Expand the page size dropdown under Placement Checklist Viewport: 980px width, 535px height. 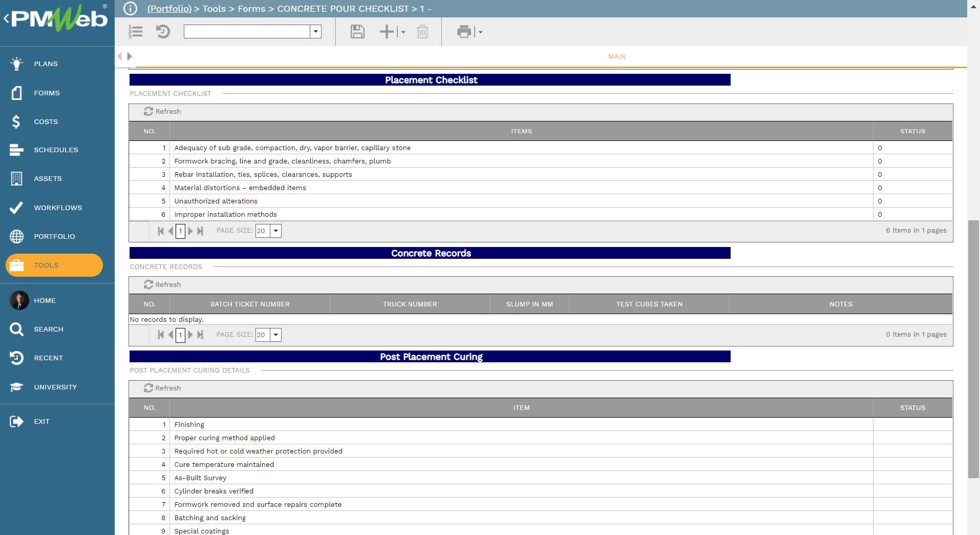pyautogui.click(x=275, y=231)
